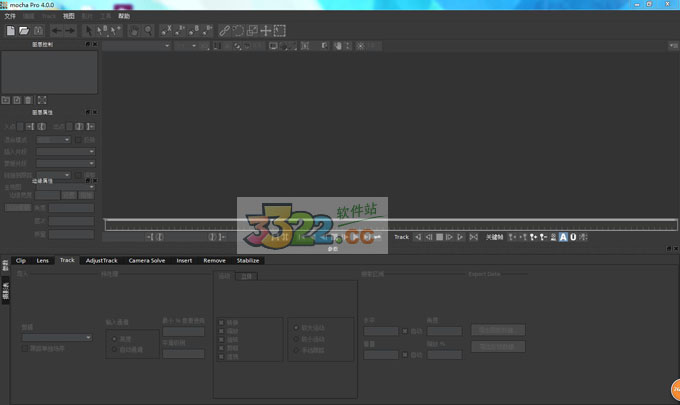Click the New Project icon
This screenshot has width=680, height=405.
click(9, 31)
